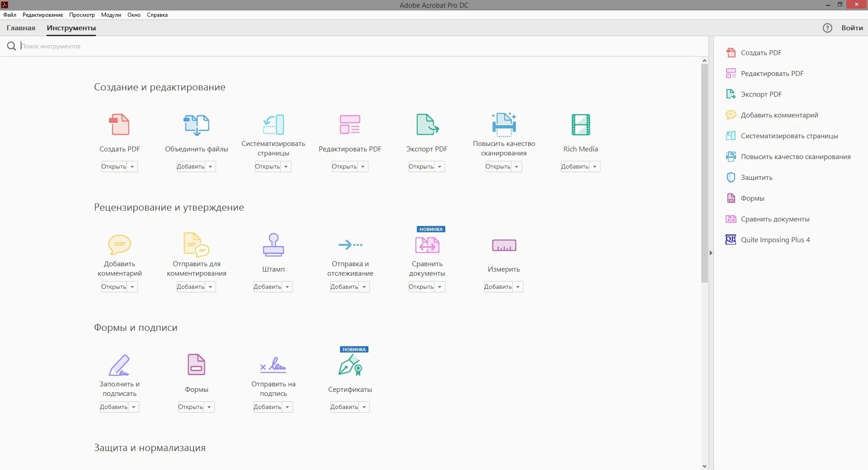
Task: Open the Окно menu
Action: 134,15
